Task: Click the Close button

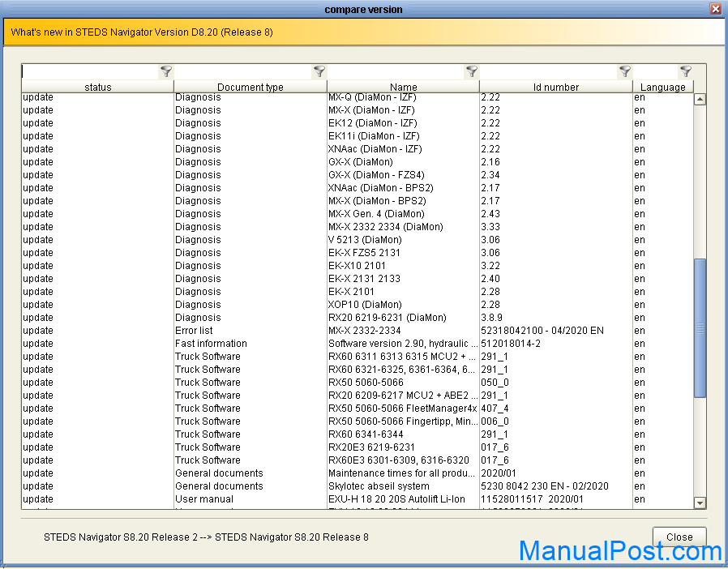Action: pos(679,537)
